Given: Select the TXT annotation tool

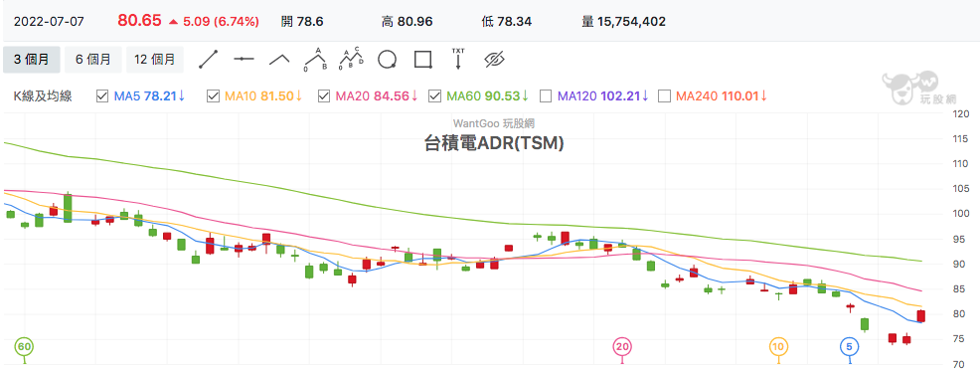Looking at the screenshot, I should tap(458, 58).
